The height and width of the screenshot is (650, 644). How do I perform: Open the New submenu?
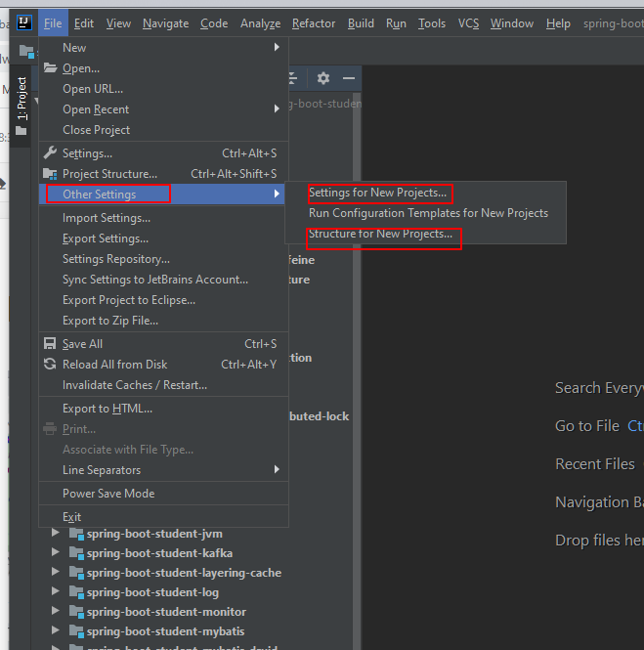pos(163,48)
